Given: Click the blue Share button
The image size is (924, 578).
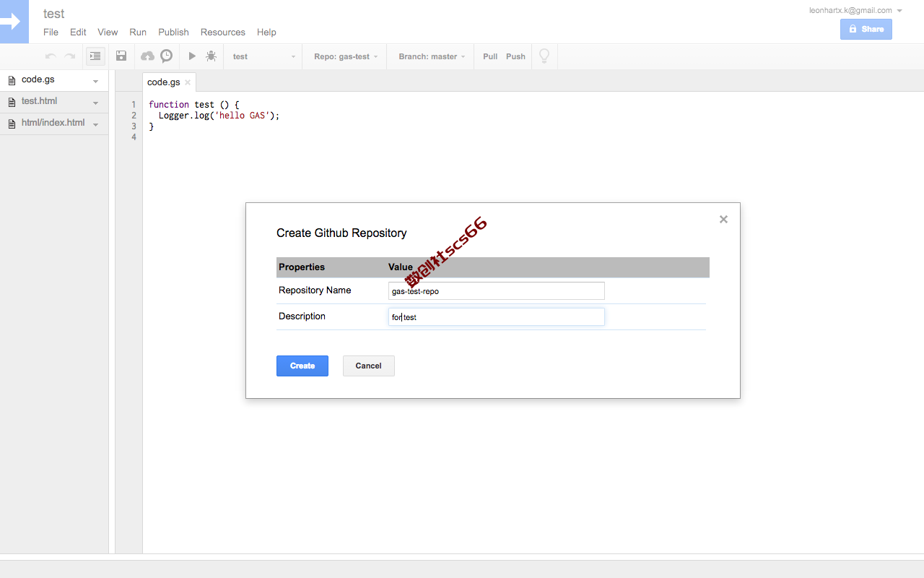Looking at the screenshot, I should [x=866, y=29].
